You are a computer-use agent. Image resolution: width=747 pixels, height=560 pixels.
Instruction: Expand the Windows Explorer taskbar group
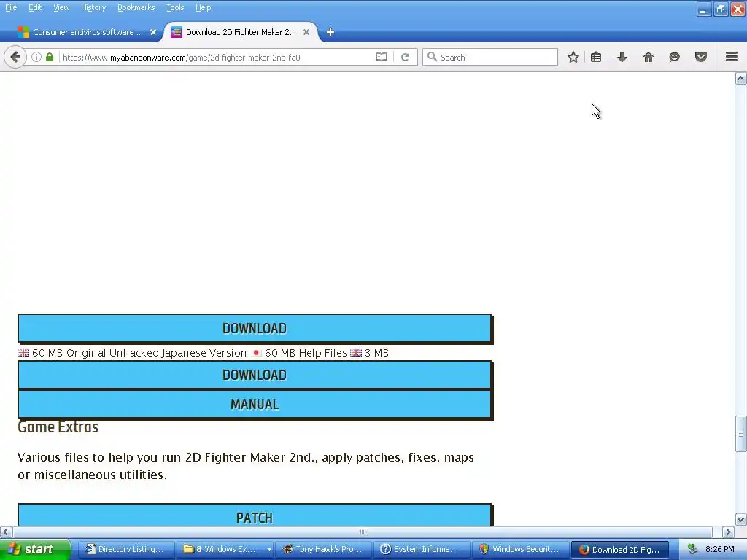pyautogui.click(x=225, y=549)
